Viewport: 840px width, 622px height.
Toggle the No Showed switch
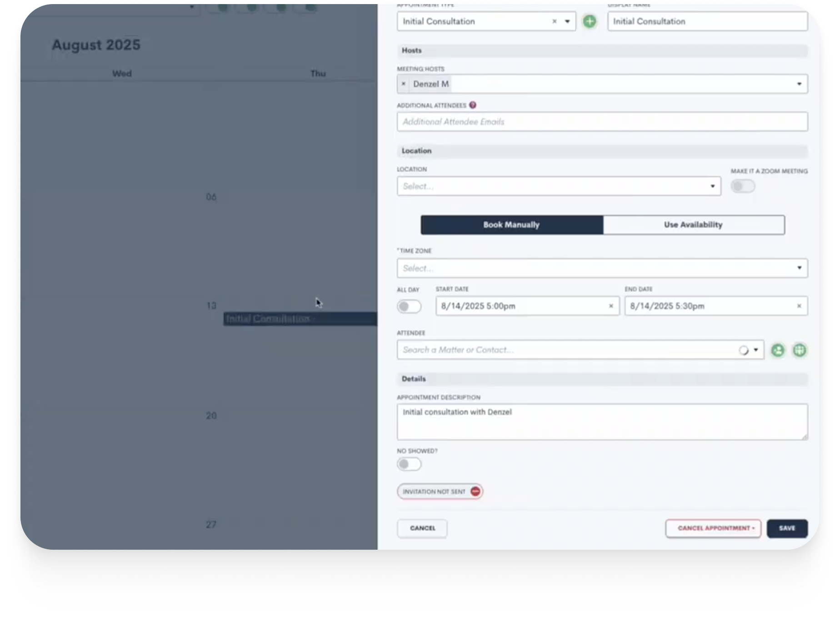(409, 464)
